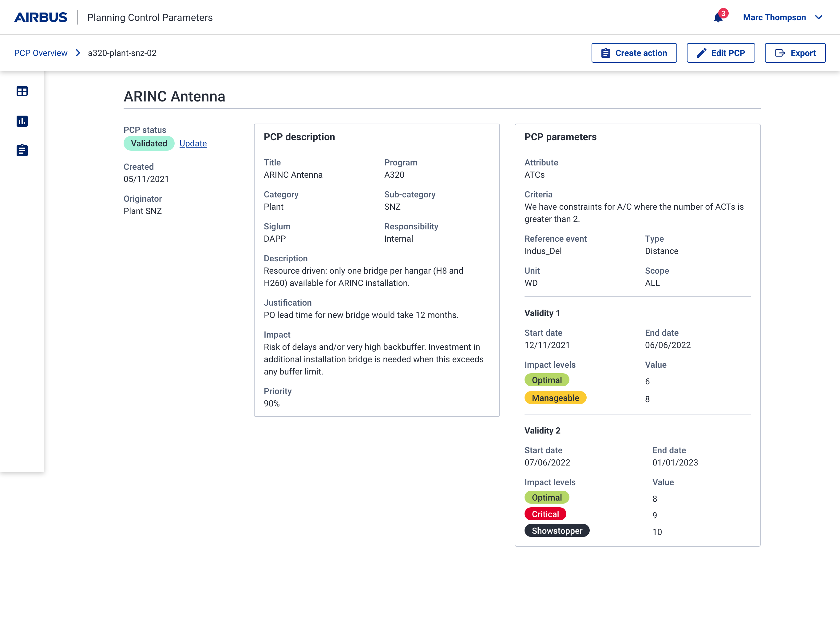This screenshot has height=634, width=840.
Task: Click the dark Showstopper impact badge
Action: pos(557,531)
